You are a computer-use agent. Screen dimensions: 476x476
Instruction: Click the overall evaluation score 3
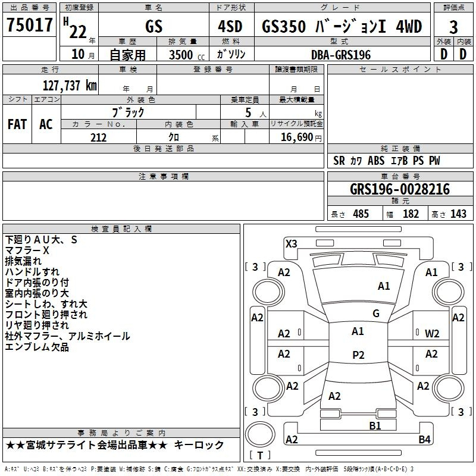453,27
